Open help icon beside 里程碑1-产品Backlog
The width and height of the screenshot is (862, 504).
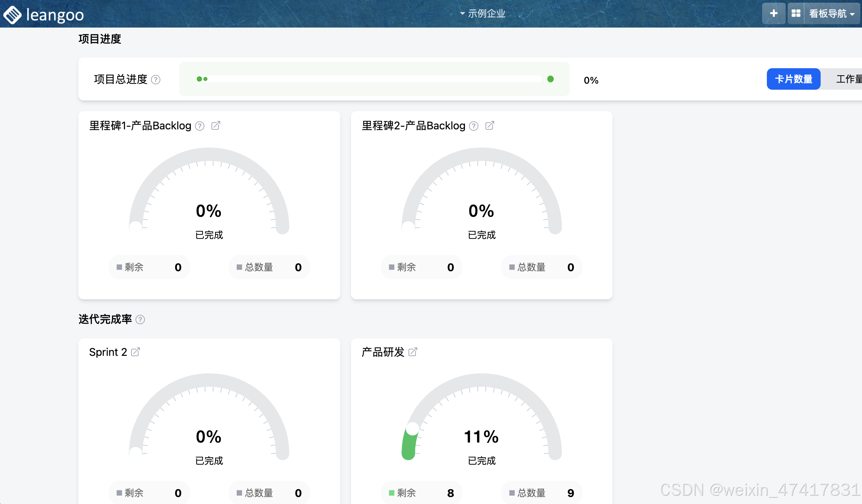pos(200,126)
